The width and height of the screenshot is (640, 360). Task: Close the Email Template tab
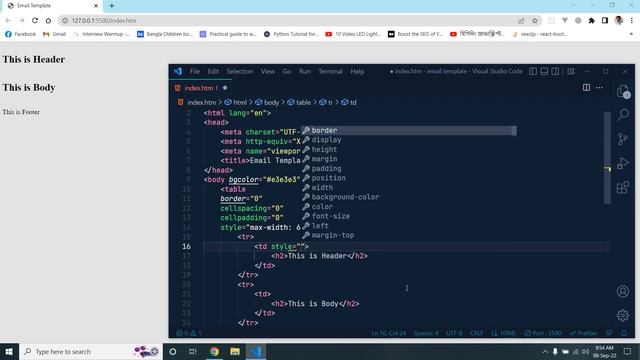tap(96, 6)
